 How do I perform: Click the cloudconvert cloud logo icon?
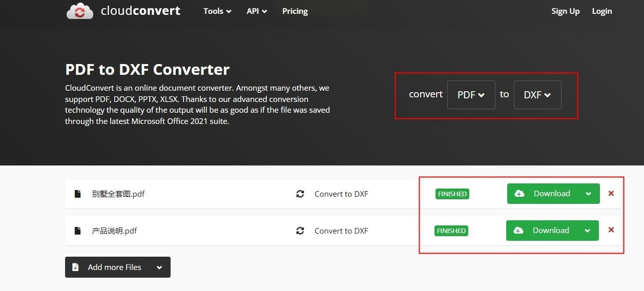point(80,11)
